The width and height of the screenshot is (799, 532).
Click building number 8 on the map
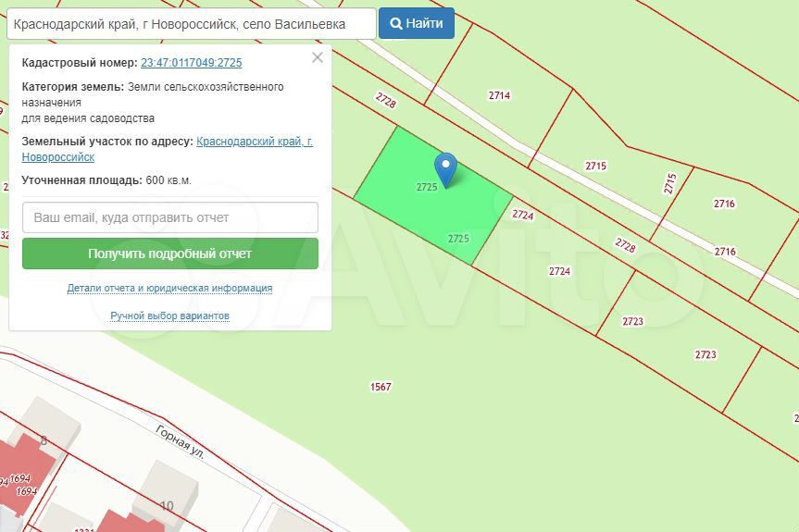(x=44, y=440)
